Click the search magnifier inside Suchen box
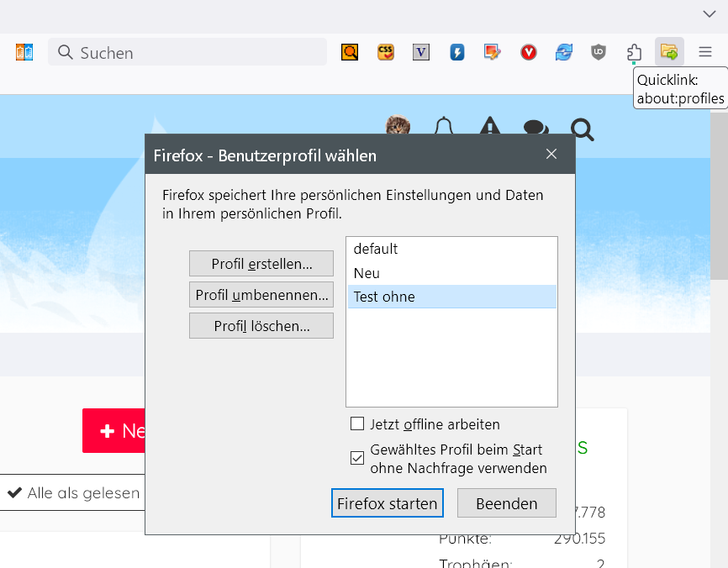This screenshot has width=728, height=568. click(65, 52)
